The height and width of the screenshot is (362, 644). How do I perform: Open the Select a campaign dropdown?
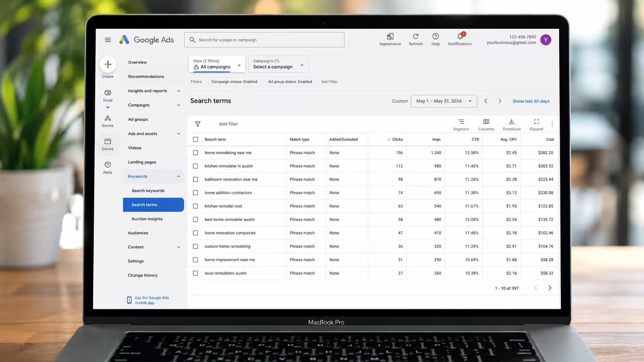click(278, 64)
